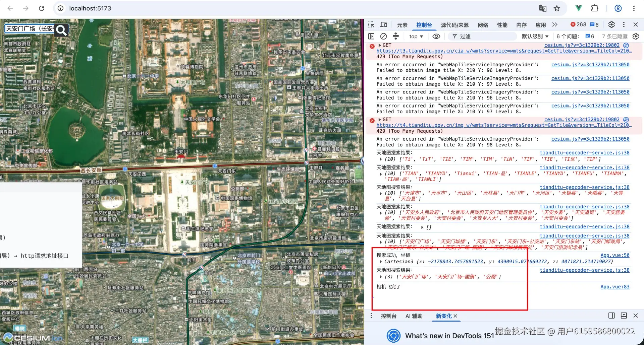Open cesium.js link for tile Y: 98 error
The height and width of the screenshot is (345, 644).
[x=590, y=139]
